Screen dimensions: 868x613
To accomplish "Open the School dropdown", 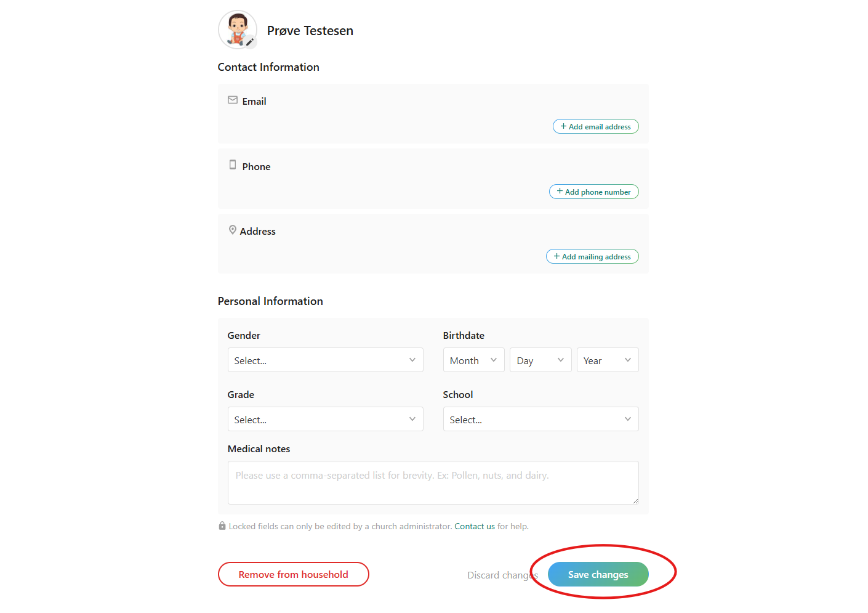I will click(x=540, y=420).
